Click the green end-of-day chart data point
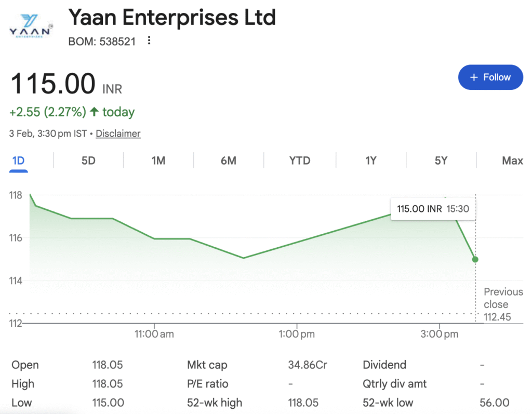This screenshot has width=532, height=414. (475, 259)
